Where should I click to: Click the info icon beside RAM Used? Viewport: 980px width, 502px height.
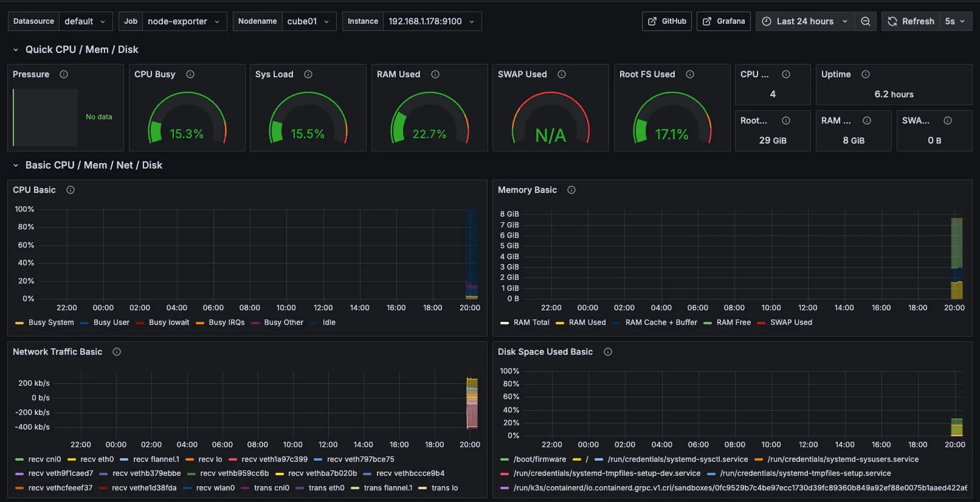[x=435, y=74]
